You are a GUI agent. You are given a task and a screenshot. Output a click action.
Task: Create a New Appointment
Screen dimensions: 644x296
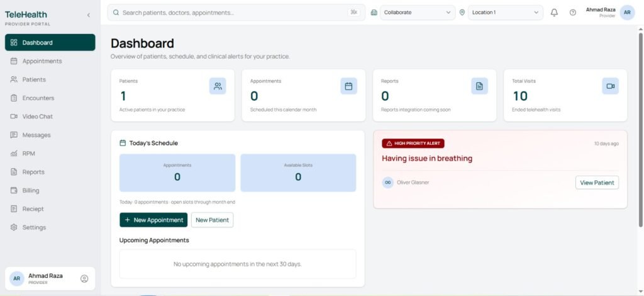(x=153, y=220)
